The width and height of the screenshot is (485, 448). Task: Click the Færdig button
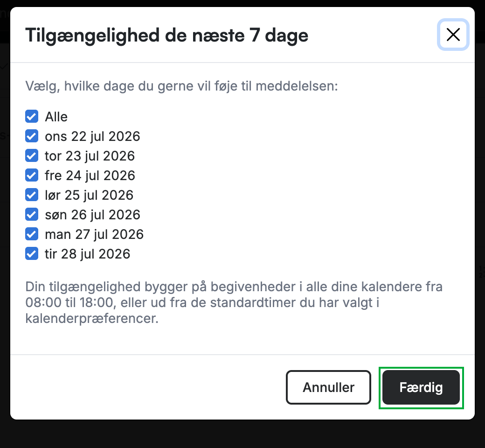[421, 387]
